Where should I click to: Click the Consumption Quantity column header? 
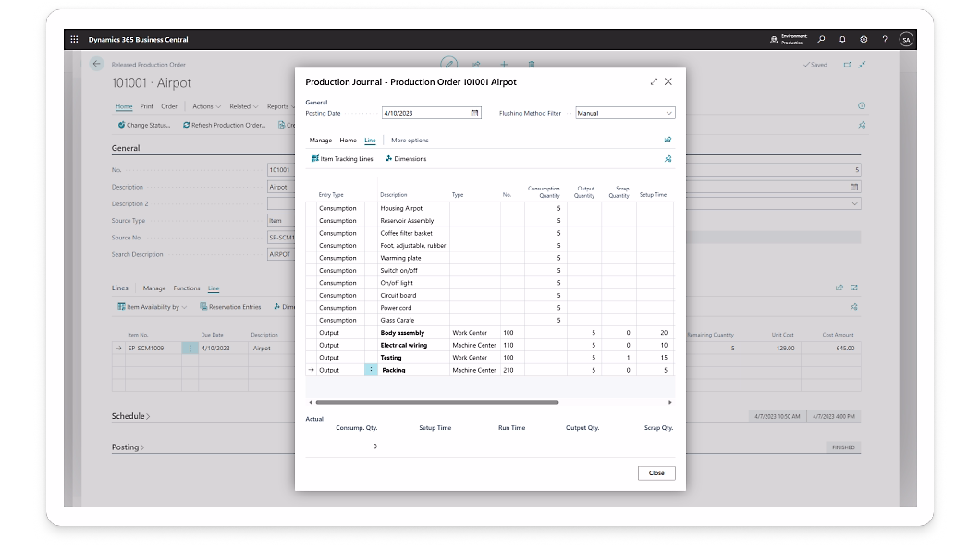[544, 191]
